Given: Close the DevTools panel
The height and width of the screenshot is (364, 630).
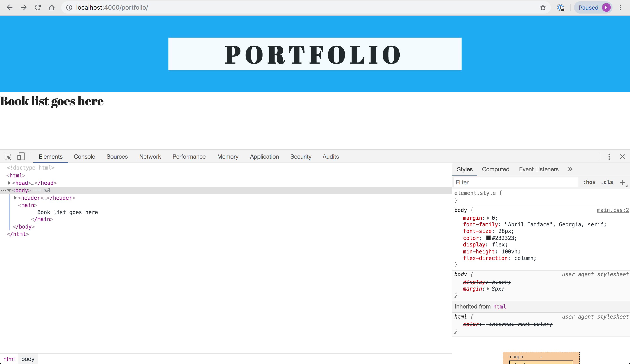Looking at the screenshot, I should pos(622,156).
